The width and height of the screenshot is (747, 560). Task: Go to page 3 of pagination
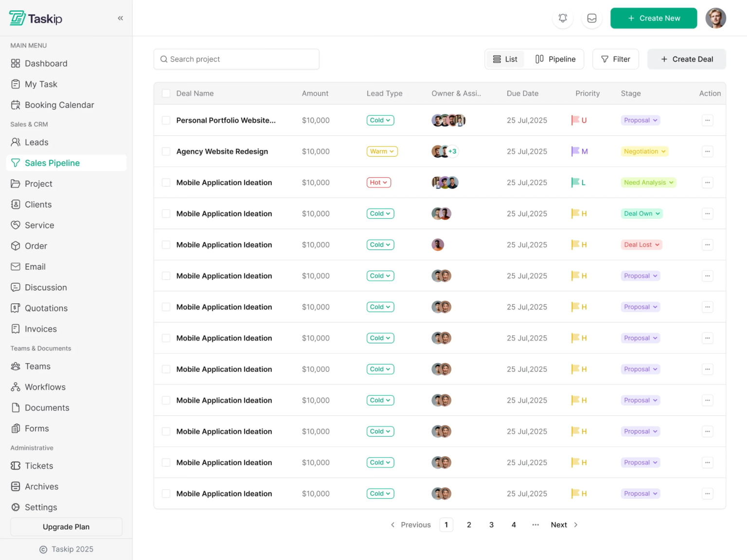coord(491,525)
